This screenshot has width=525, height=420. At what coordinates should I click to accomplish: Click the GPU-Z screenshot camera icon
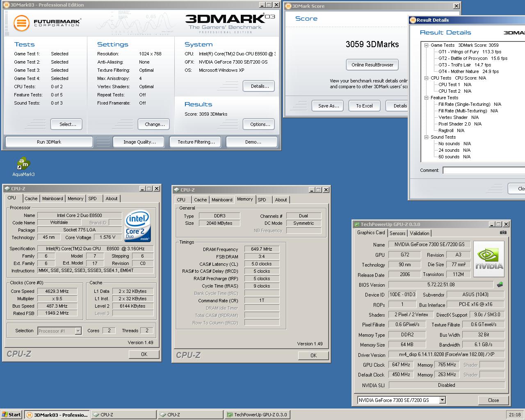pos(503,233)
